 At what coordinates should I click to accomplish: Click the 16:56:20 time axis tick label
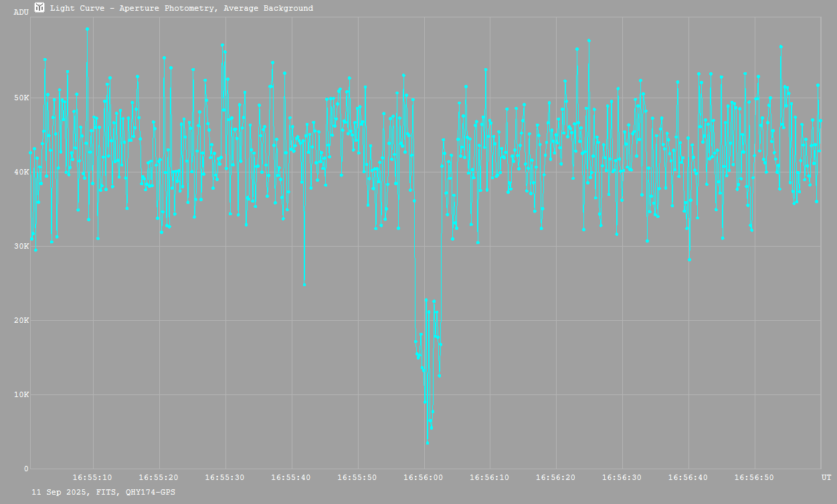tap(556, 477)
